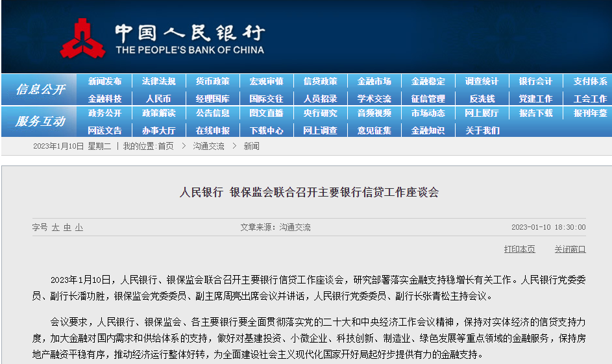Click the 服务互动 section header

pyautogui.click(x=40, y=121)
